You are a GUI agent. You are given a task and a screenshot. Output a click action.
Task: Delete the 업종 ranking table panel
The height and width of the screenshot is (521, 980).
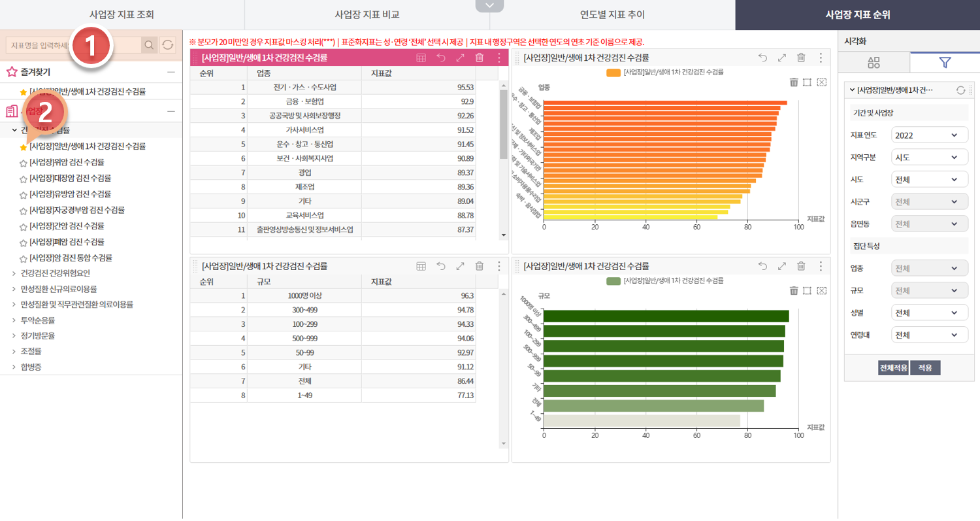(480, 58)
